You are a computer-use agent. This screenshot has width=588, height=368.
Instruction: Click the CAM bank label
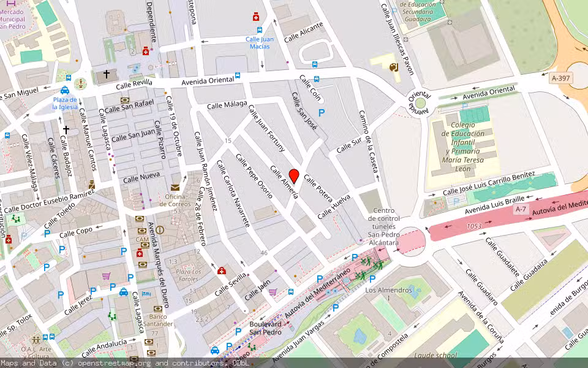click(142, 240)
